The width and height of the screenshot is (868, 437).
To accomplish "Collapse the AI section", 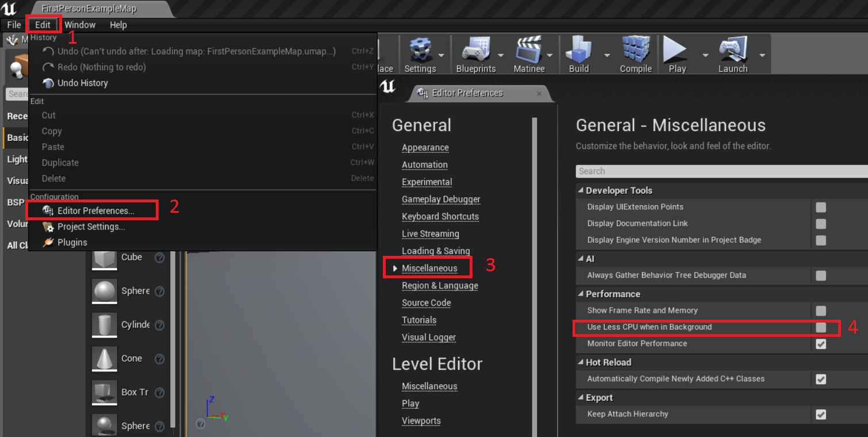I will pyautogui.click(x=581, y=259).
